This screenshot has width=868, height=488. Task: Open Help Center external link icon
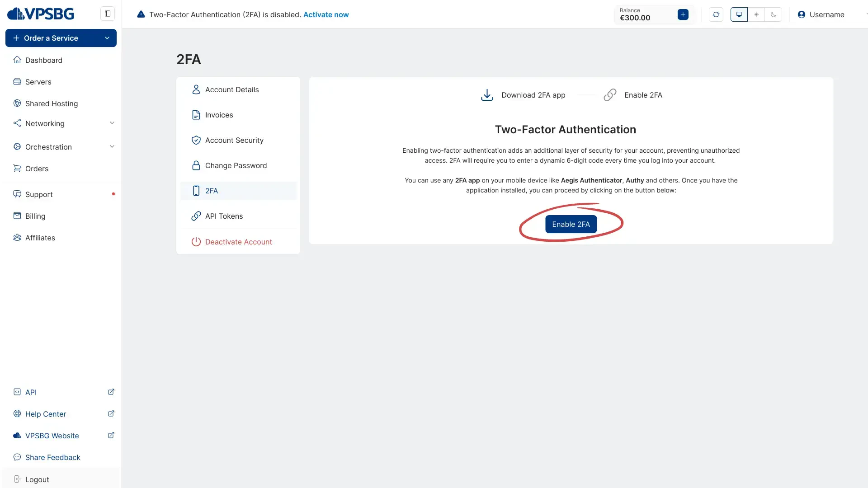pos(111,414)
